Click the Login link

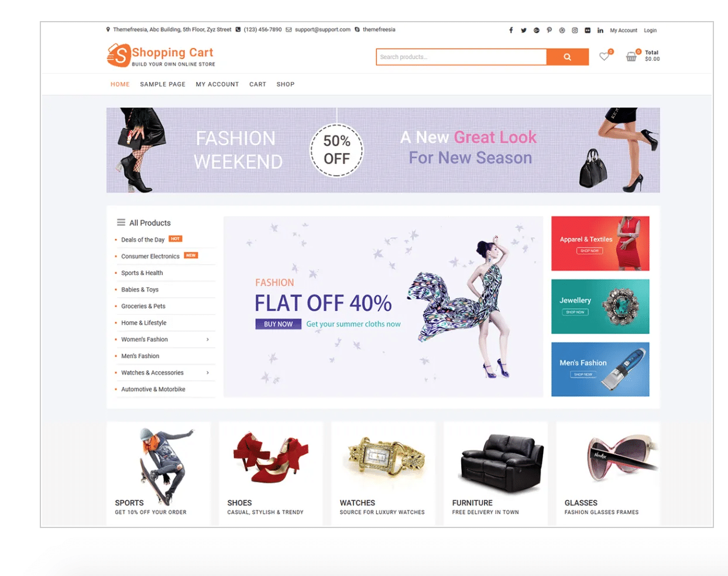click(650, 30)
